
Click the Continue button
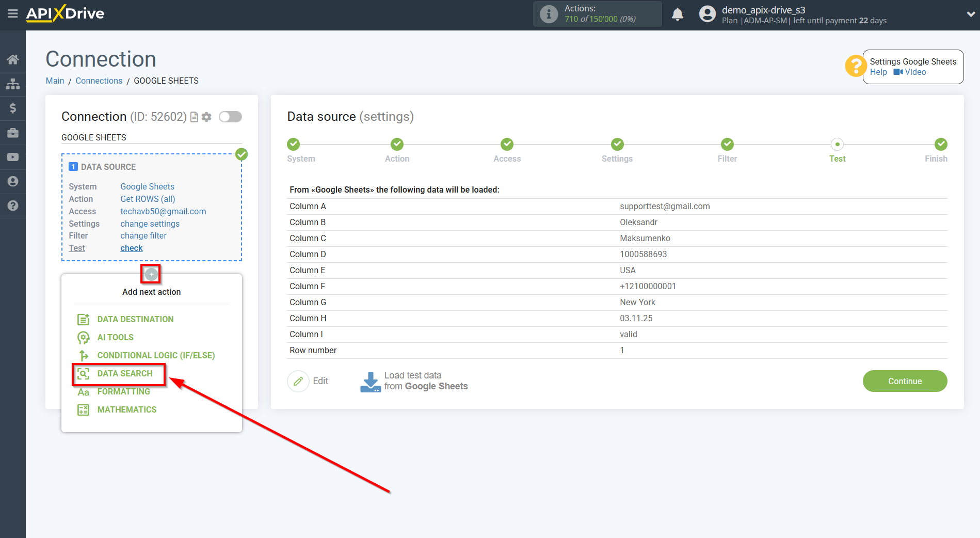[x=905, y=381]
